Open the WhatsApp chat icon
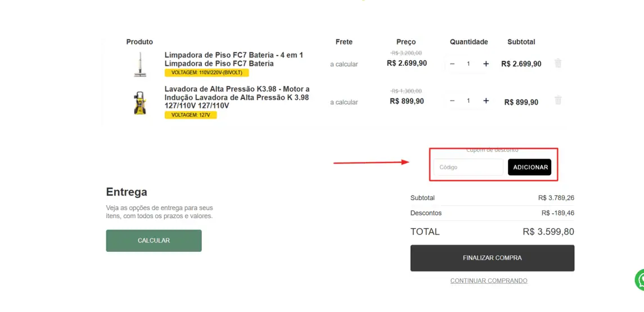This screenshot has height=312, width=644. pyautogui.click(x=640, y=279)
